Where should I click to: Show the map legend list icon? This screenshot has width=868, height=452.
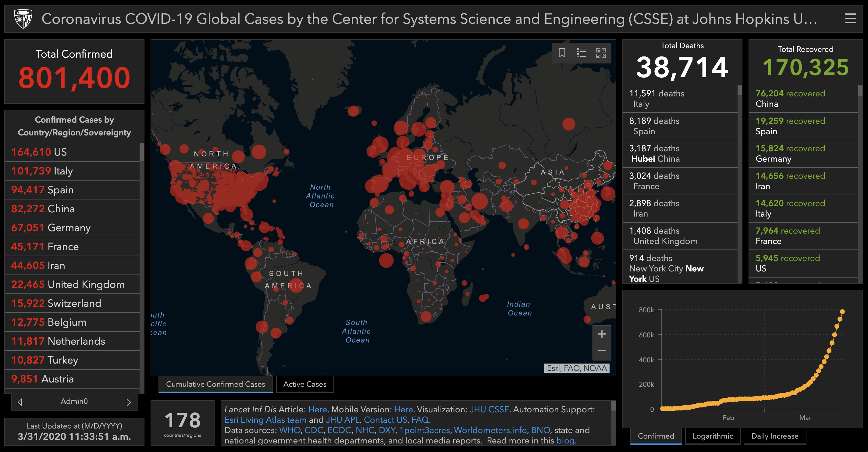pyautogui.click(x=581, y=53)
